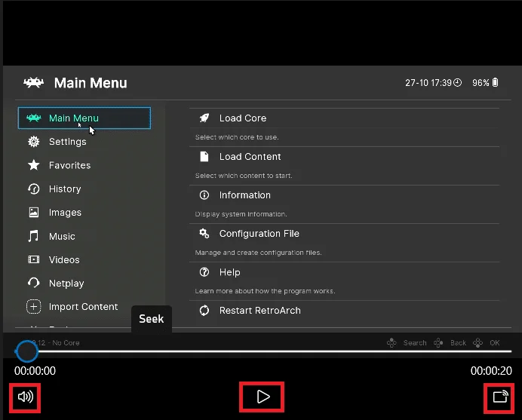522x420 pixels.
Task: Click the Configuration File gears icon
Action: [204, 234]
